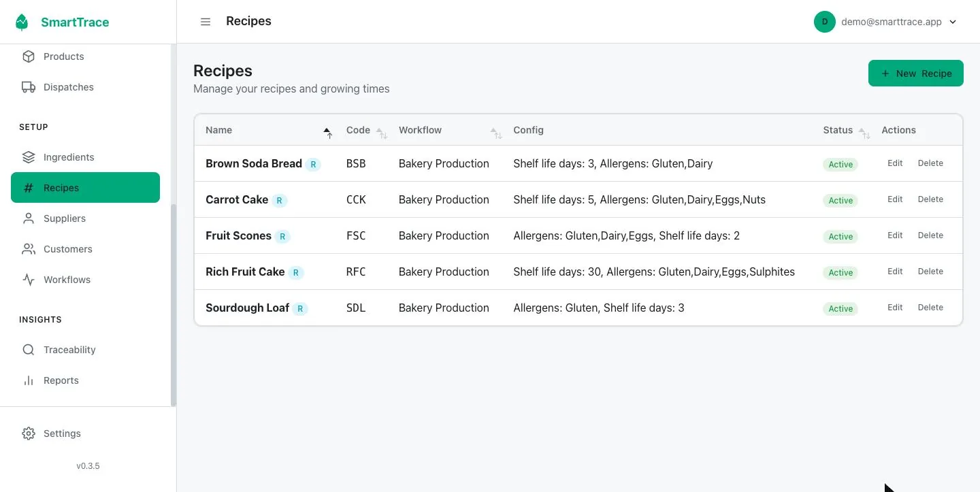This screenshot has width=980, height=492.
Task: Sort table by Workflow column arrows
Action: (496, 133)
